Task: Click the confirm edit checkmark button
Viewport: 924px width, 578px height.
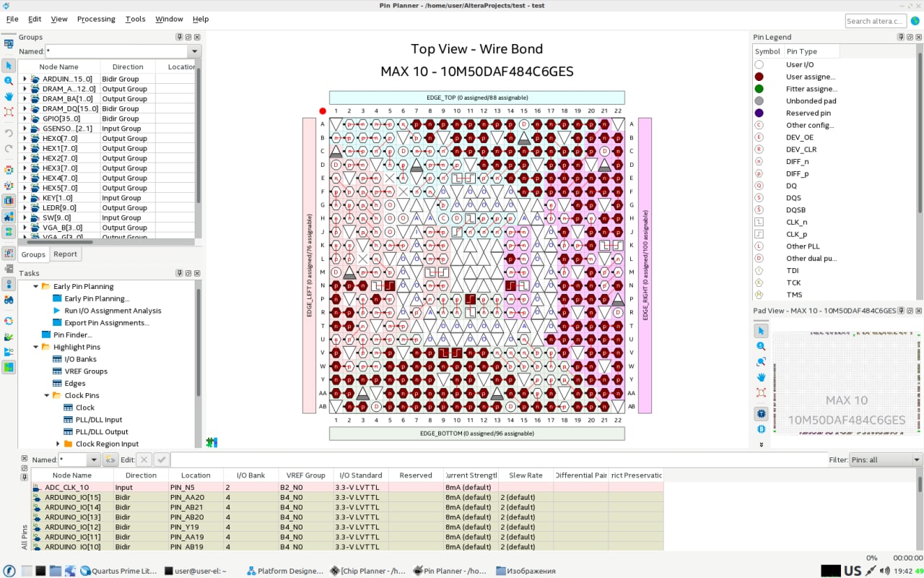Action: pos(161,460)
